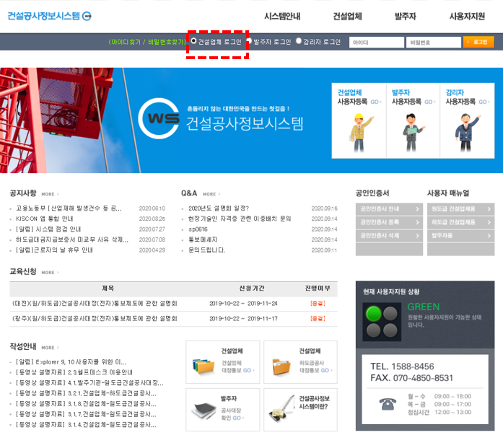Open [동영상 설명자료] 2,3 헬프데스크 이용안내
This screenshot has height=448, width=503.
coord(74,372)
